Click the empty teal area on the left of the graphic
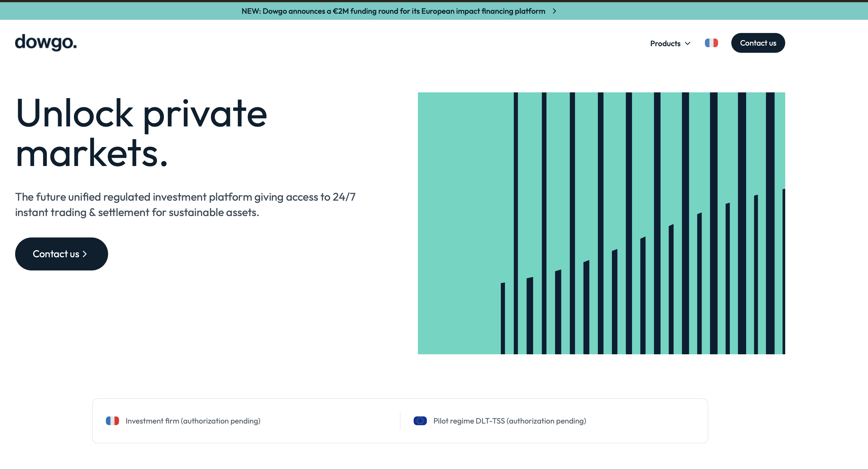This screenshot has height=470, width=868. [x=458, y=222]
